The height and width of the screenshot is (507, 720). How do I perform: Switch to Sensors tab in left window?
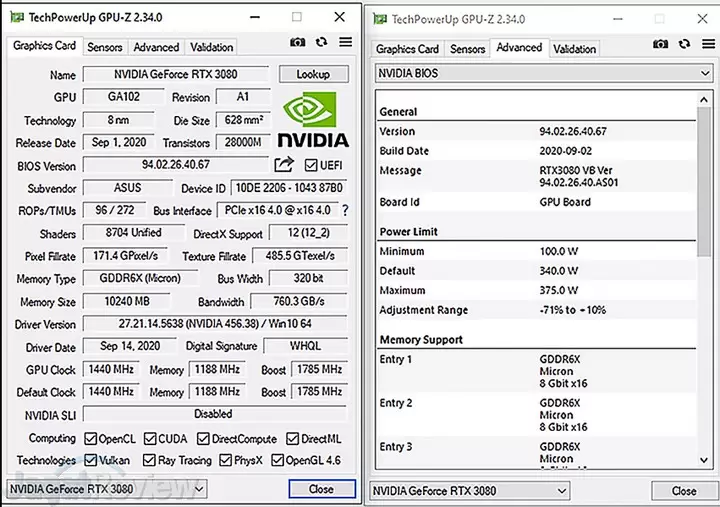click(105, 47)
